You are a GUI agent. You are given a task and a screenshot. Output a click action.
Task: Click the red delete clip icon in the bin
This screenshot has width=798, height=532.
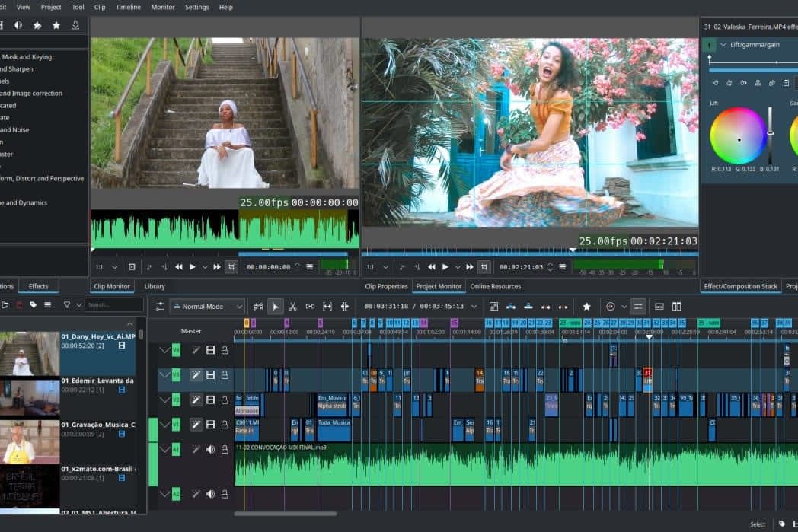coord(20,305)
